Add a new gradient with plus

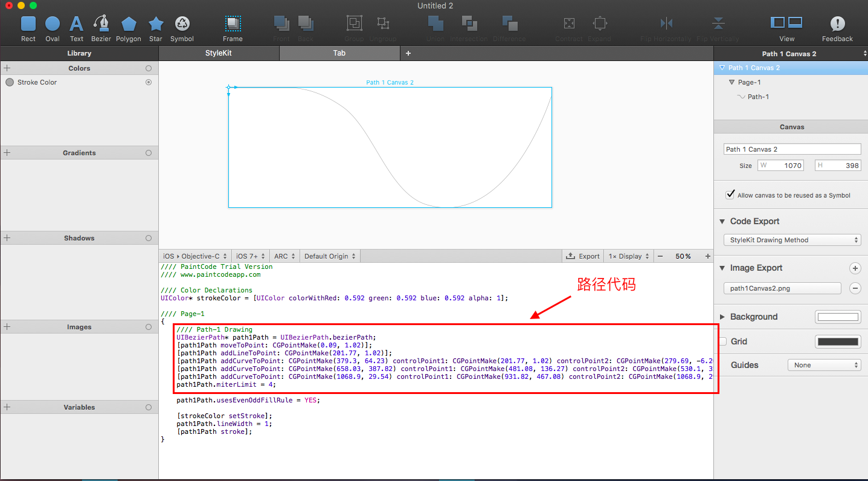(7, 153)
